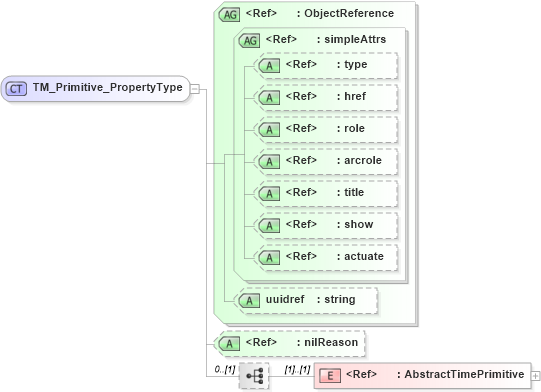Viewport: 541px width, 392px height.
Task: Expand the AbstractTimePrimitive element
Action: 535,376
